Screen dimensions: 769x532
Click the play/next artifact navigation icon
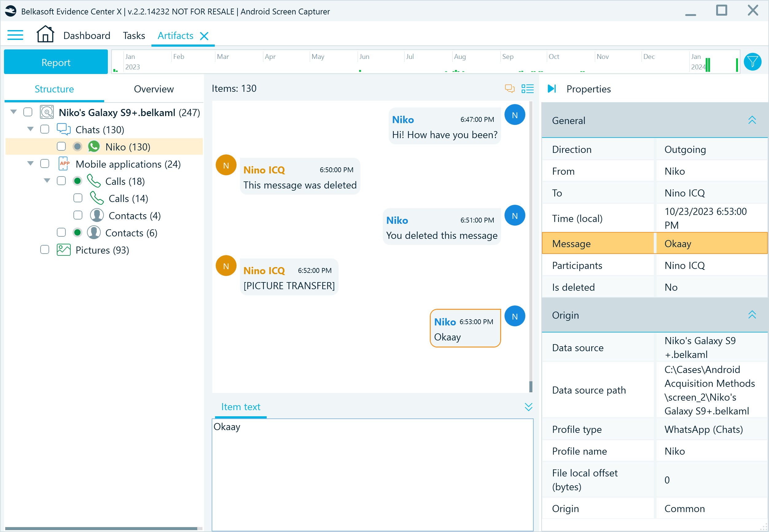(x=551, y=89)
